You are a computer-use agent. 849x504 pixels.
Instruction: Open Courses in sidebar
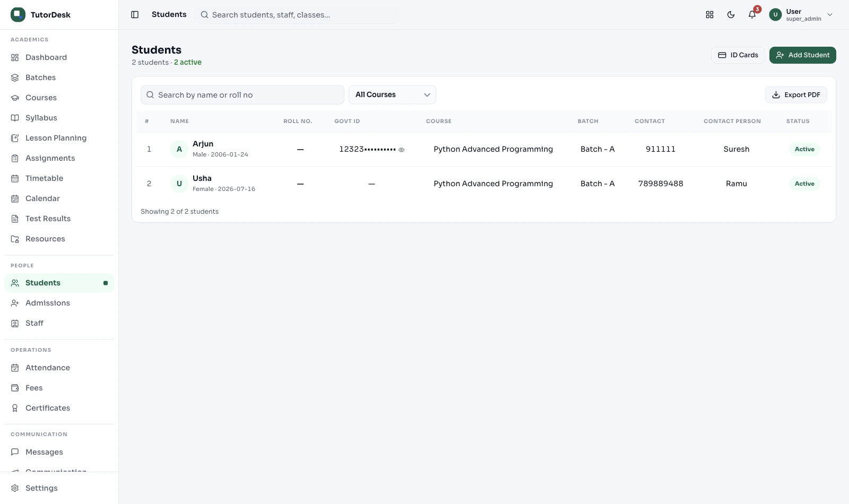click(x=59, y=98)
